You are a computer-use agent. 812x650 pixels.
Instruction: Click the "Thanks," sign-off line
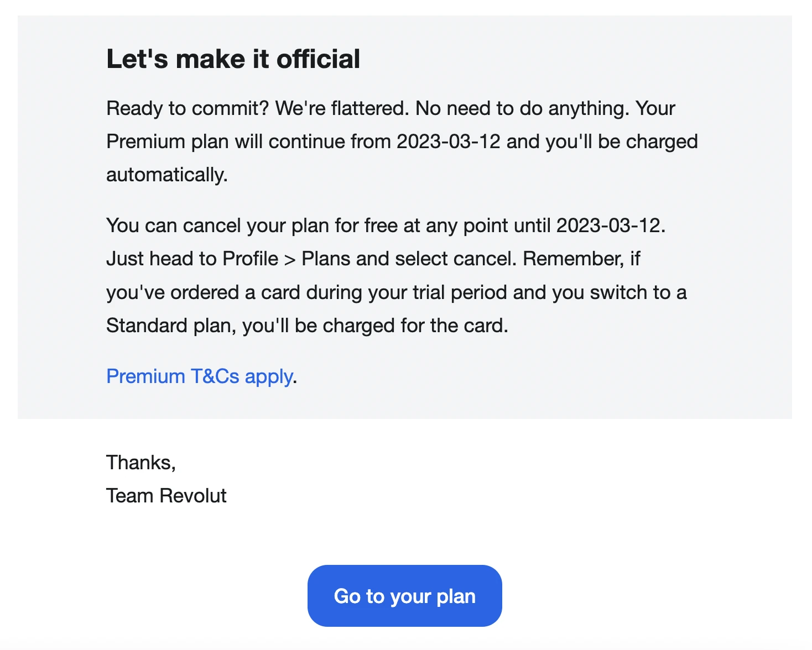point(141,462)
